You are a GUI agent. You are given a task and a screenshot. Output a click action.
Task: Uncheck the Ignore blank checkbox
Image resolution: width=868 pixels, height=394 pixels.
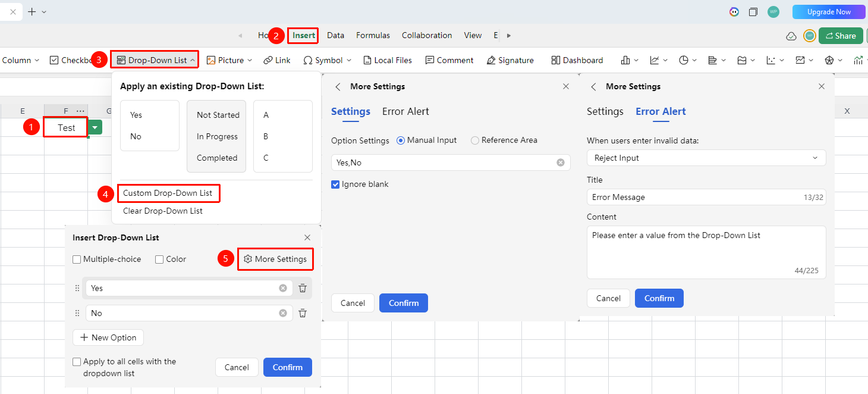[x=335, y=185]
